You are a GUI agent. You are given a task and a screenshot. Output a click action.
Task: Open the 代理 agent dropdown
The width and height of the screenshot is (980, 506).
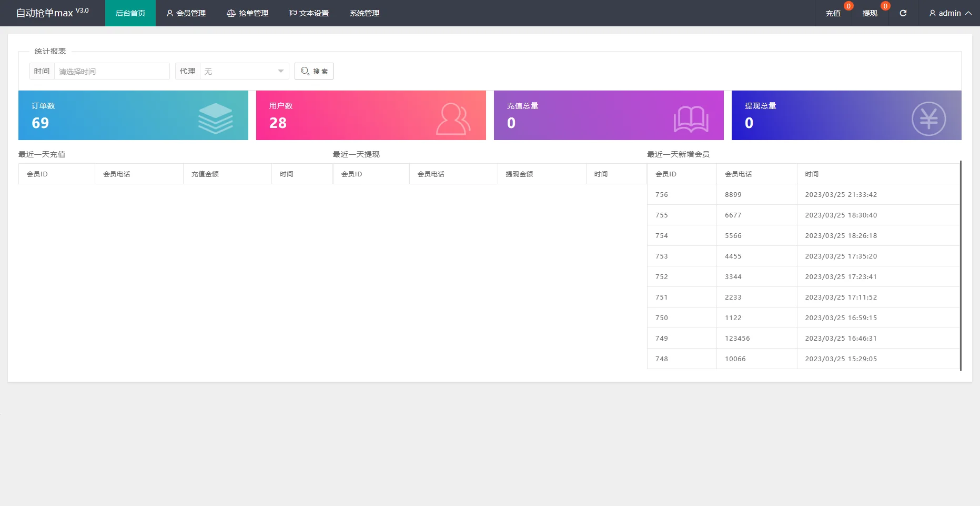click(244, 71)
